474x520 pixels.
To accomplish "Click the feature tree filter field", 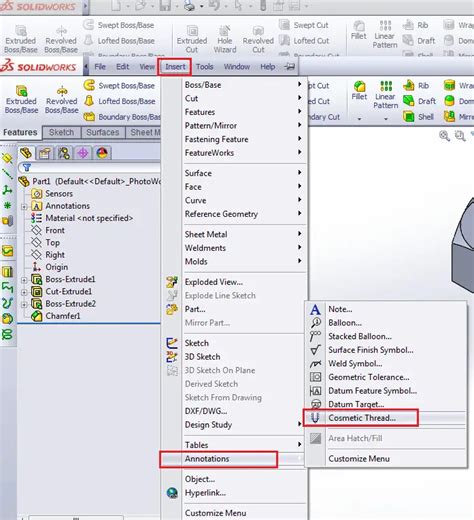I will [x=90, y=167].
